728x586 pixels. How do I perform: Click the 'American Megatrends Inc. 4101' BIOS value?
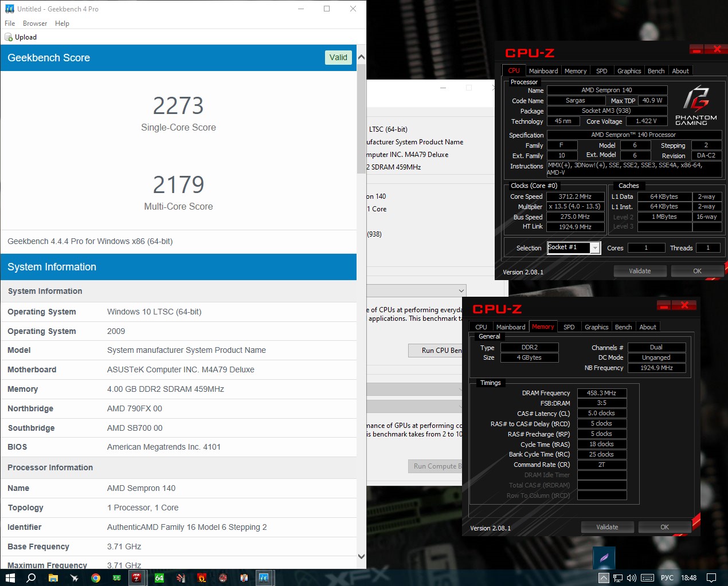click(164, 447)
